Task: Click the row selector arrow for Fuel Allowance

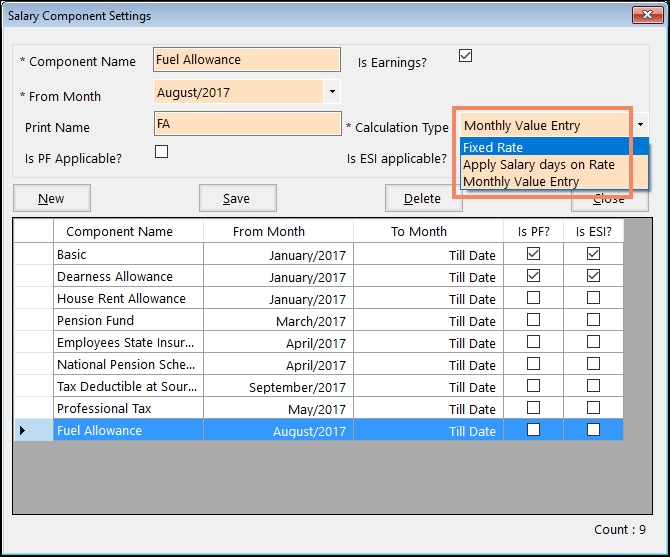Action: point(33,430)
